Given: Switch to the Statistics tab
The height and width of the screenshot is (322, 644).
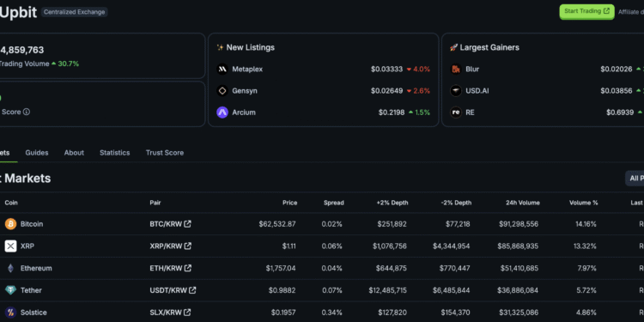Looking at the screenshot, I should pyautogui.click(x=114, y=153).
